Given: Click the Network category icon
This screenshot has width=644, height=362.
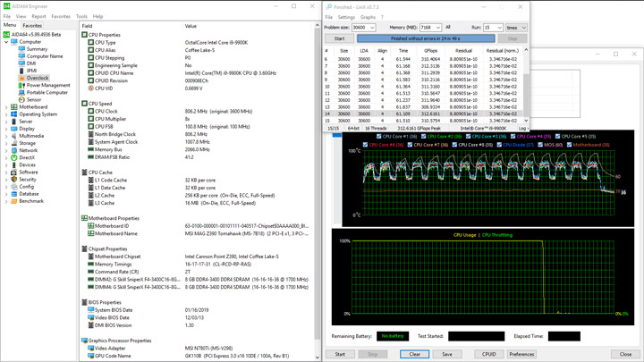Looking at the screenshot, I should click(14, 150).
